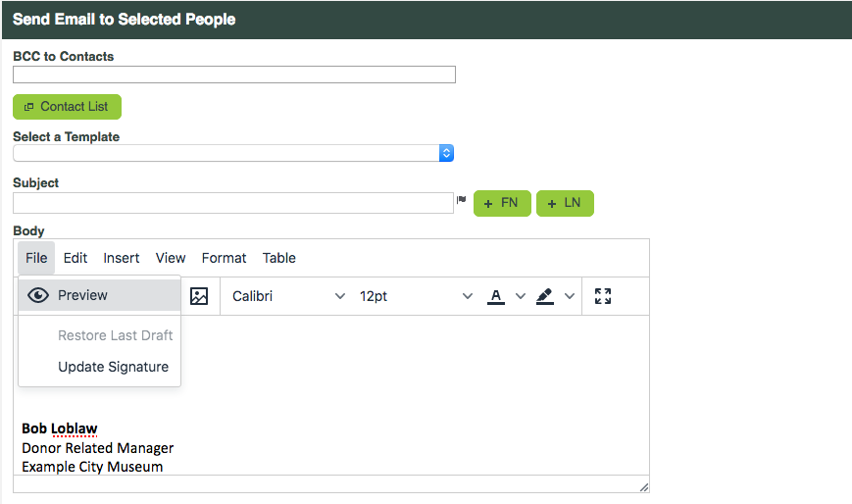Click the insert image icon
Image resolution: width=852 pixels, height=504 pixels.
point(199,296)
